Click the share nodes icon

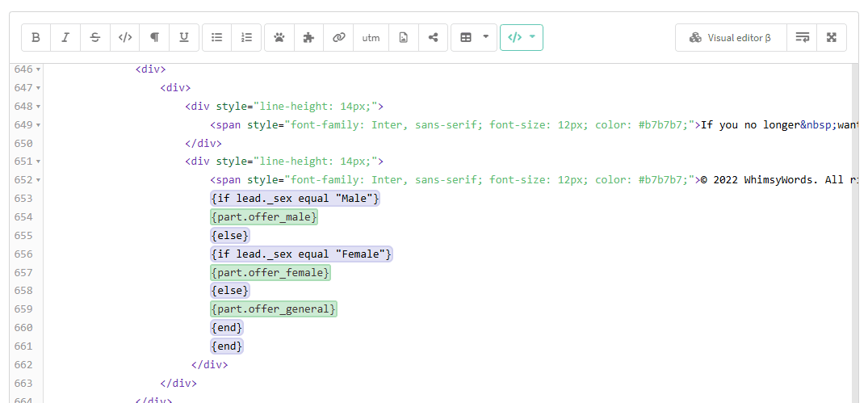[x=433, y=38]
